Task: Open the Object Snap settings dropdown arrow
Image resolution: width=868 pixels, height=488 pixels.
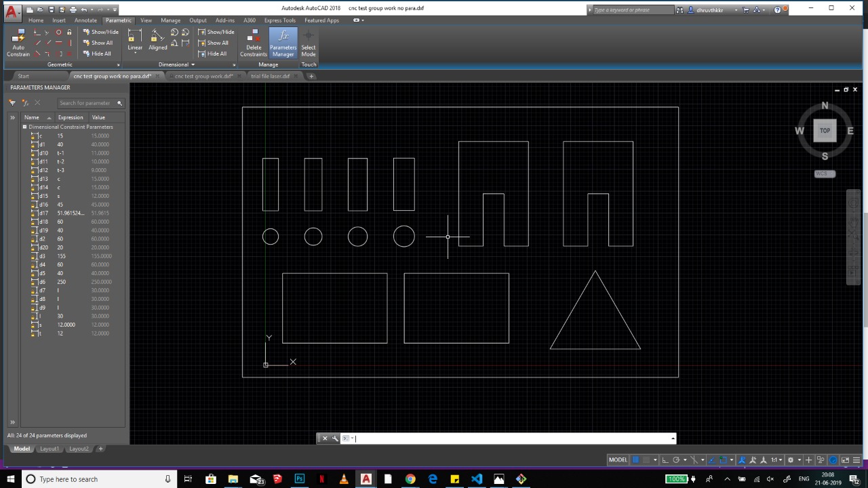Action: point(731,460)
